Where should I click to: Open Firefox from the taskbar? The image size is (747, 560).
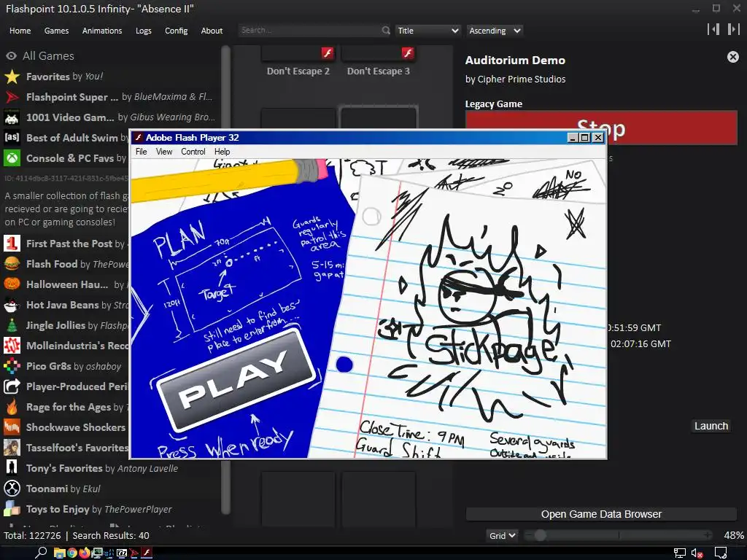click(x=85, y=553)
